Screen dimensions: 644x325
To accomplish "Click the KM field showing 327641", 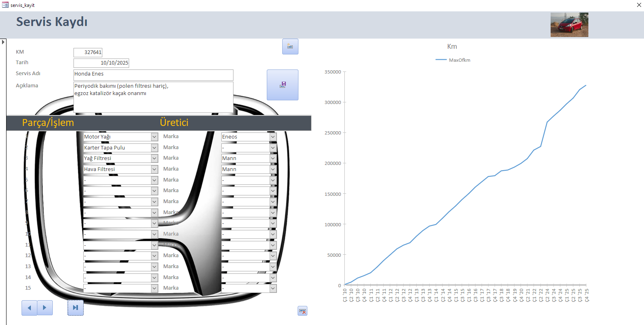I will pos(88,52).
